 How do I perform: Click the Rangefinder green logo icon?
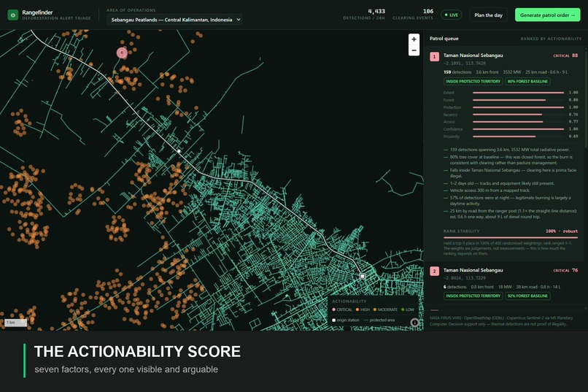(x=12, y=15)
